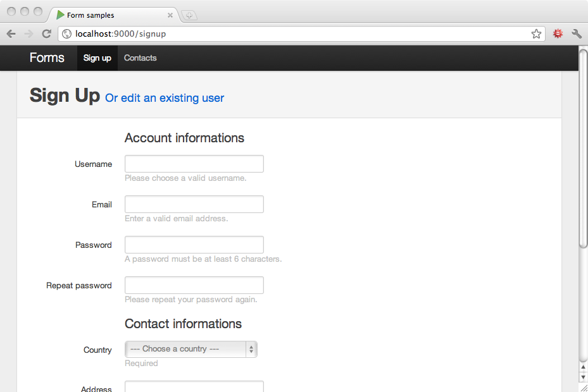Bookmark page using the star icon

[x=536, y=34]
